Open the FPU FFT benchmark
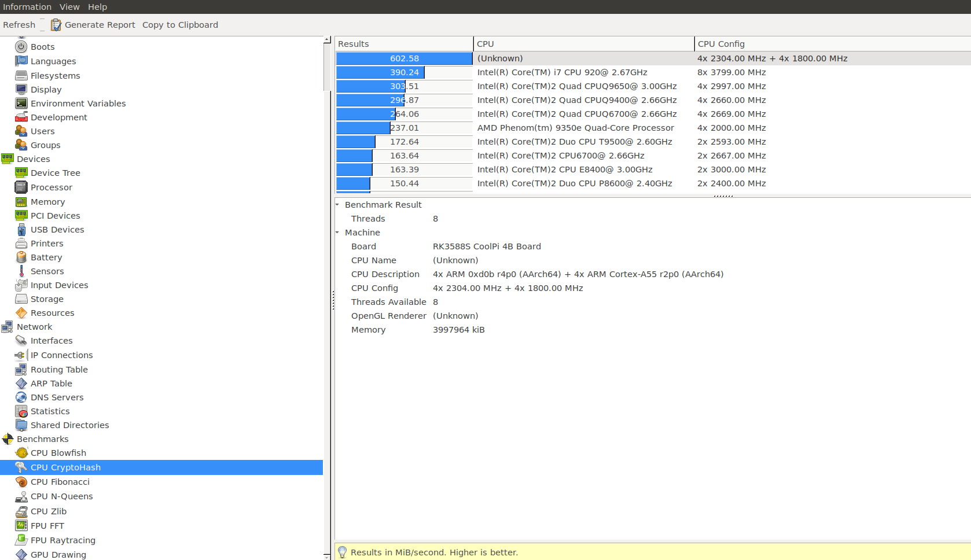This screenshot has height=560, width=971. [47, 526]
